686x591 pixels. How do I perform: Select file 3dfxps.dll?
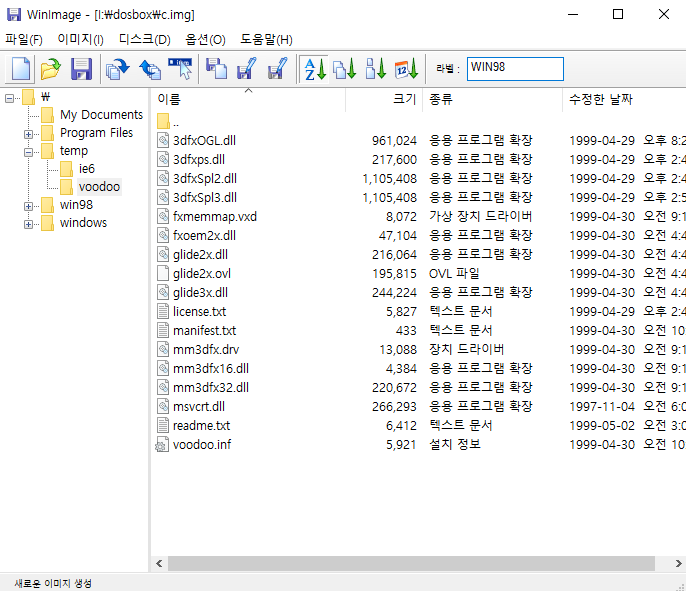(x=199, y=160)
